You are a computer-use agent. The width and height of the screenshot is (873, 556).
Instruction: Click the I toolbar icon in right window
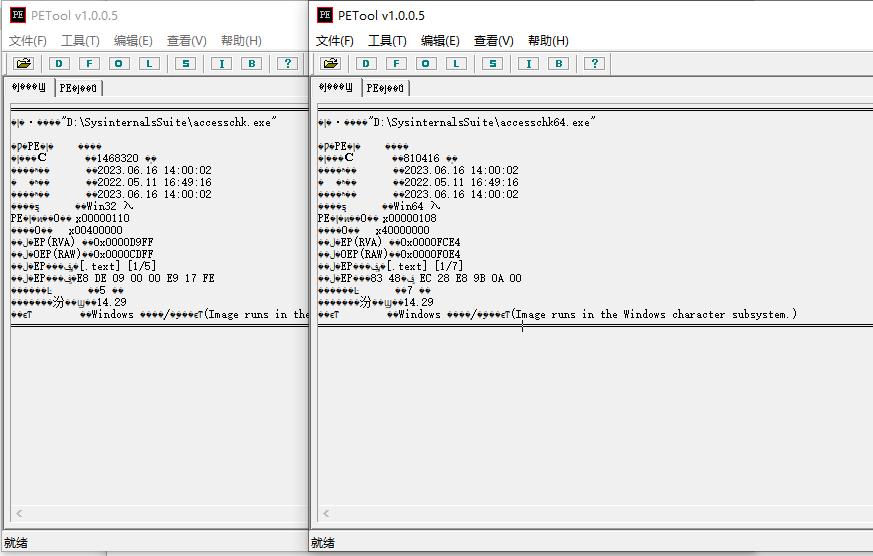click(528, 63)
